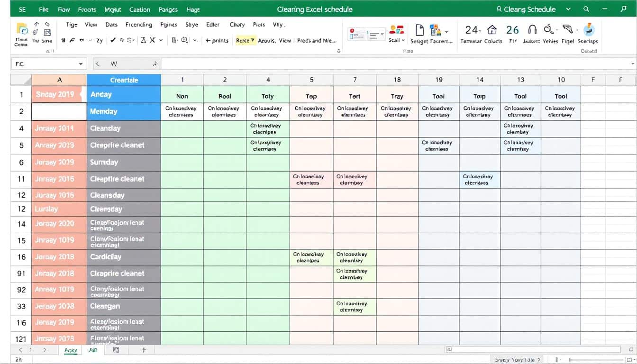Click Preds and Nle button
This screenshot has width=637, height=364.
pos(317,40)
